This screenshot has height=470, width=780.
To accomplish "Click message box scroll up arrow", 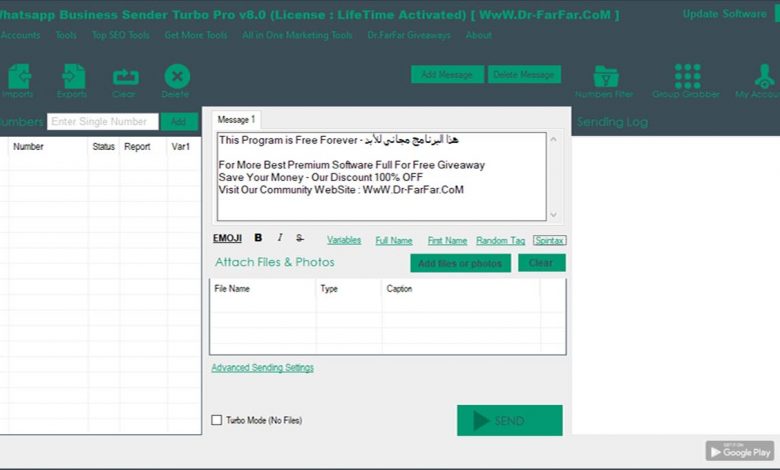I will (554, 139).
